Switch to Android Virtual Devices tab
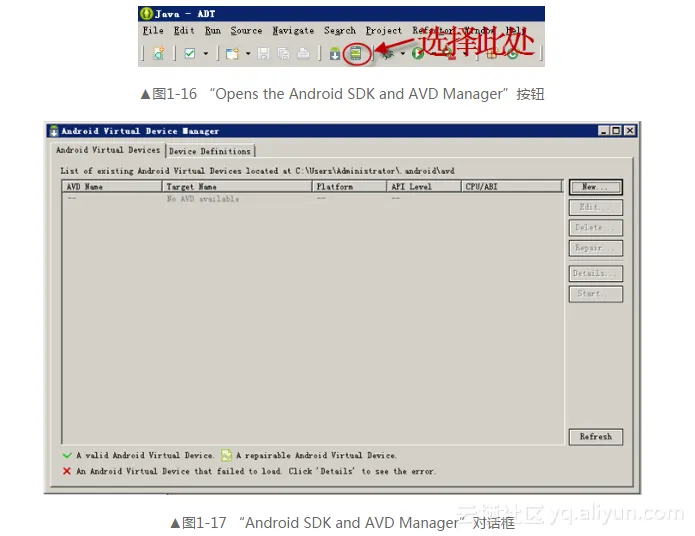 108,150
